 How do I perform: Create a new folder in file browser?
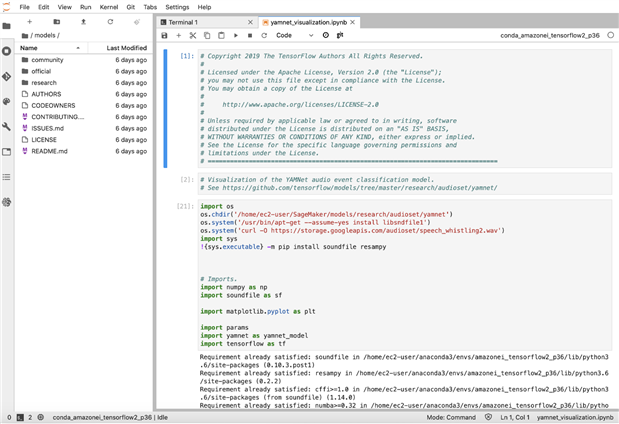(56, 22)
